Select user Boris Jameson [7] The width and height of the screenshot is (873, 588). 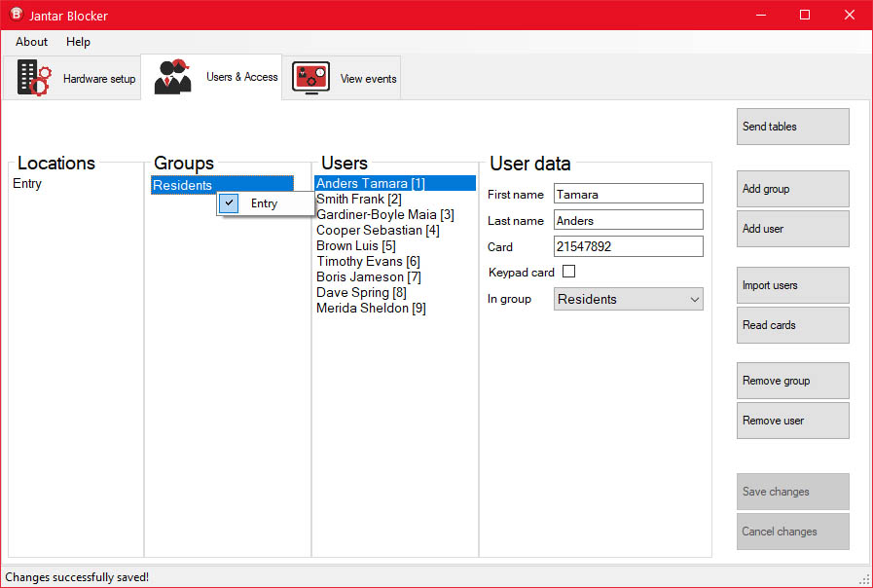(369, 276)
